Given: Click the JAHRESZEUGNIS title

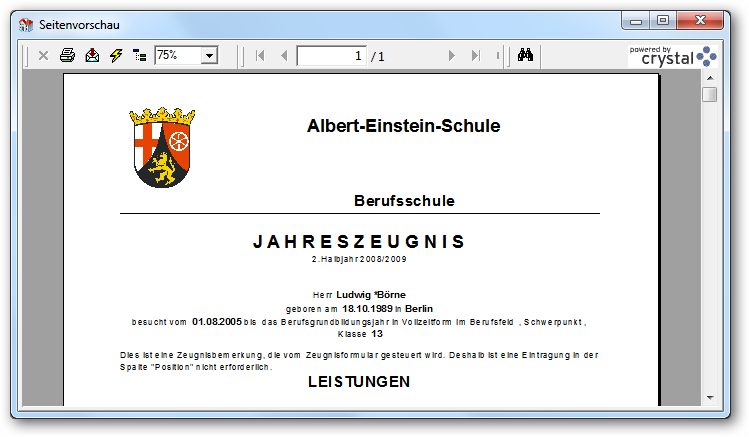Looking at the screenshot, I should point(359,242).
